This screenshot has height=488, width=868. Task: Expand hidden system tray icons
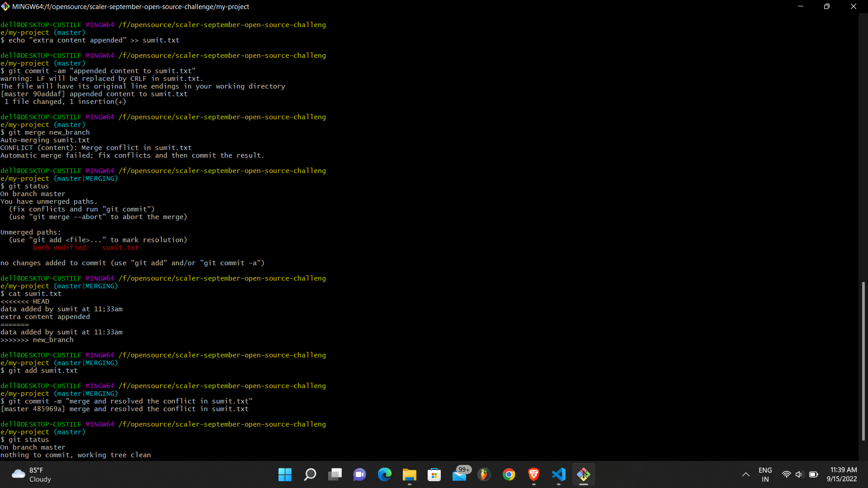[745, 475]
